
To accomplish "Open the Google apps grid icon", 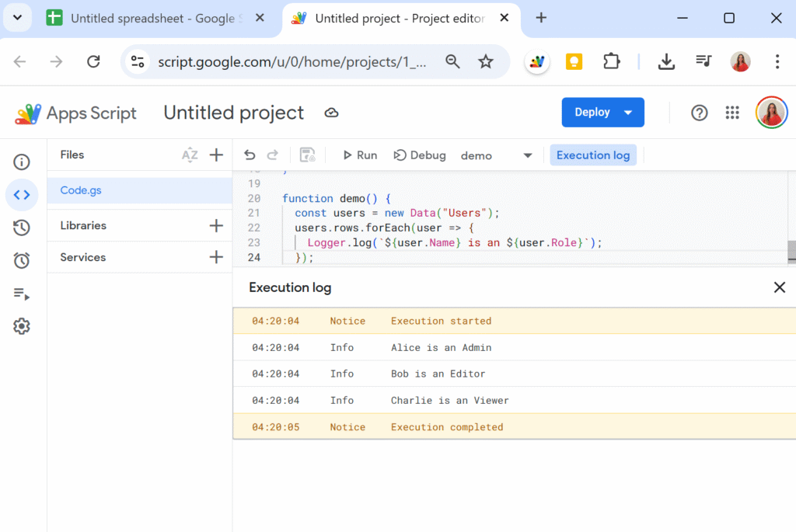I will tap(732, 113).
